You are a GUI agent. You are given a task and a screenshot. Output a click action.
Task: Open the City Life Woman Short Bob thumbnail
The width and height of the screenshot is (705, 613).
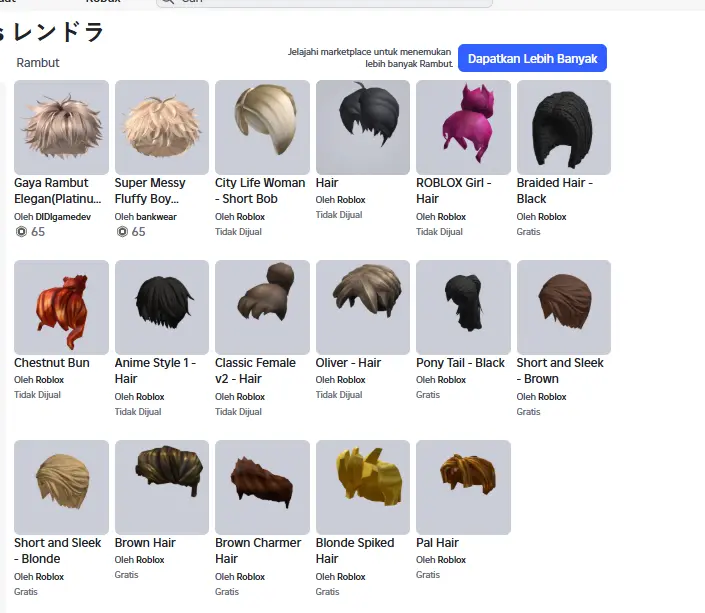click(x=262, y=127)
